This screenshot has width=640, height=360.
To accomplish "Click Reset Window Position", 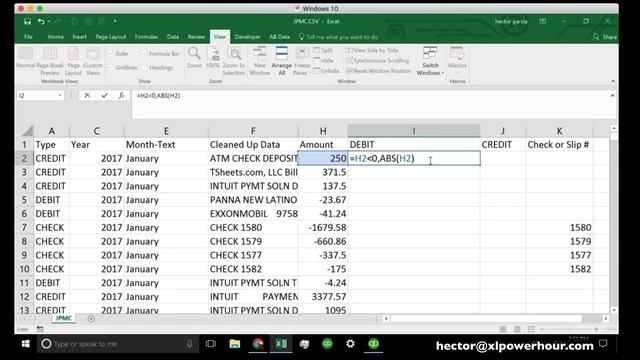I will 378,71.
